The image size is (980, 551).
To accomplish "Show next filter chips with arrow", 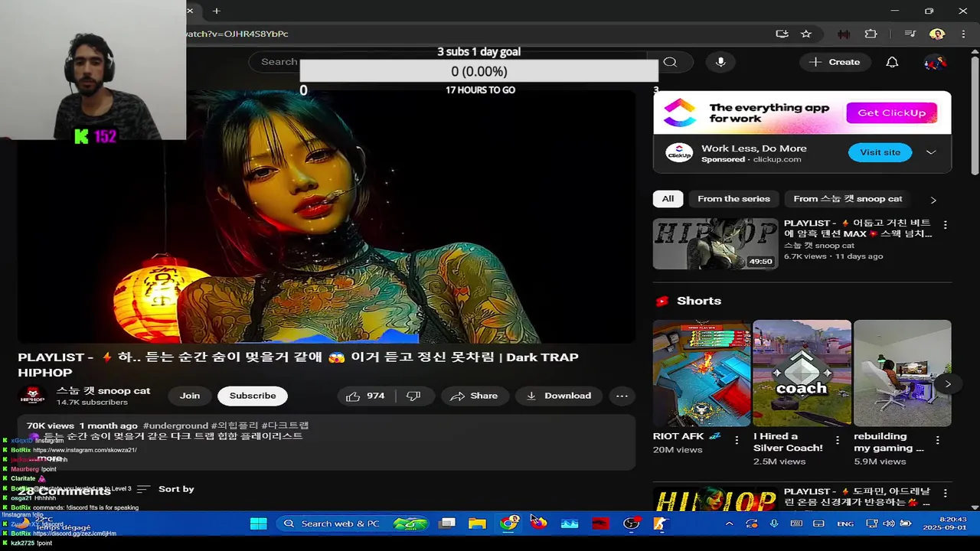I will click(x=933, y=200).
